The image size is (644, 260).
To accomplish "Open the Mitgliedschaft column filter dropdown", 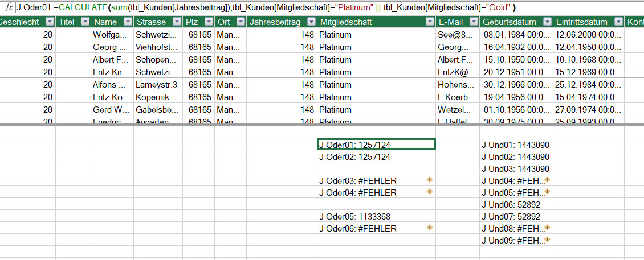I will click(429, 22).
